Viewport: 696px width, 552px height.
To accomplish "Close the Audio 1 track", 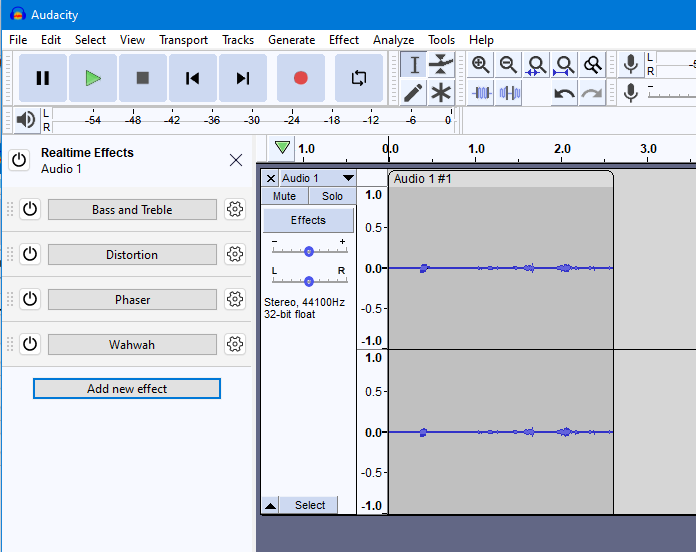I will click(270, 178).
